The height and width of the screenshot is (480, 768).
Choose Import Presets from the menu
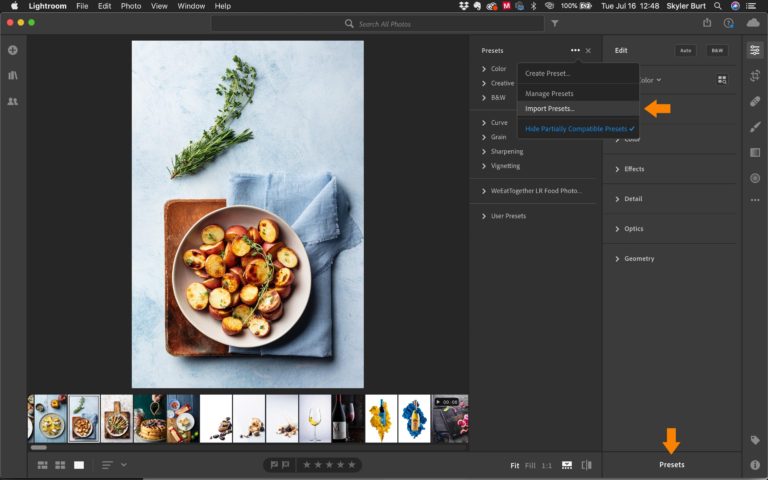pos(578,109)
